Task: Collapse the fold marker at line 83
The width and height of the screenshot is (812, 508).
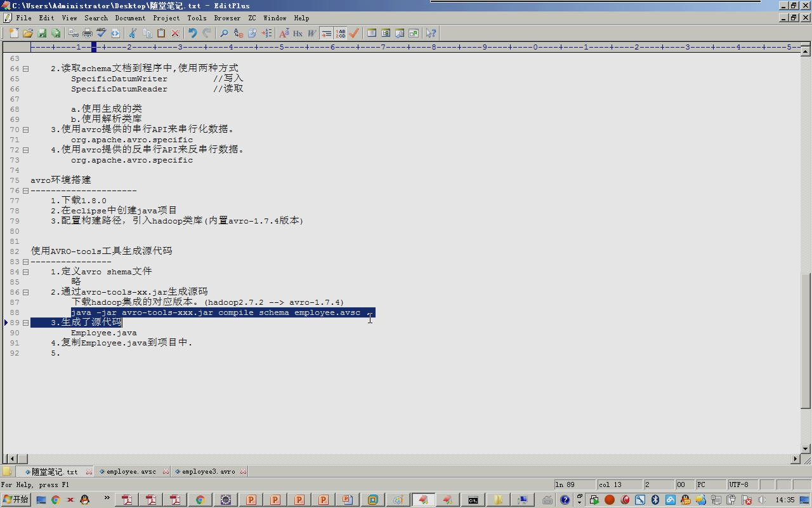Action: pos(26,262)
